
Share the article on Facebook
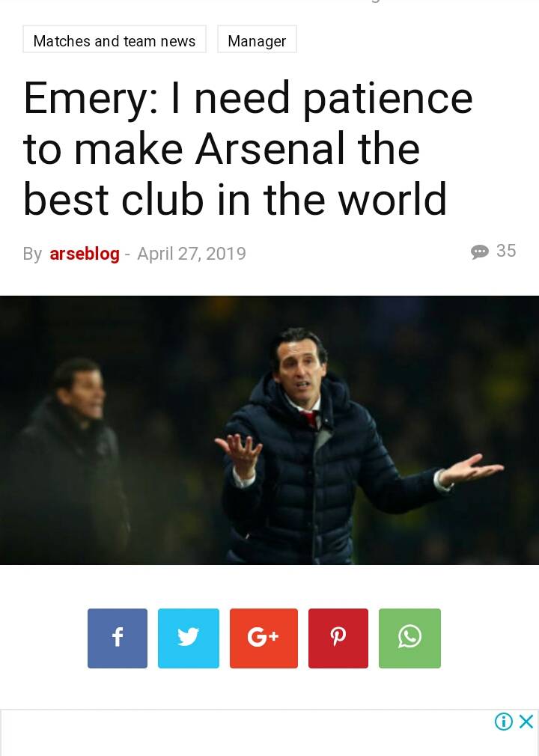(x=117, y=638)
